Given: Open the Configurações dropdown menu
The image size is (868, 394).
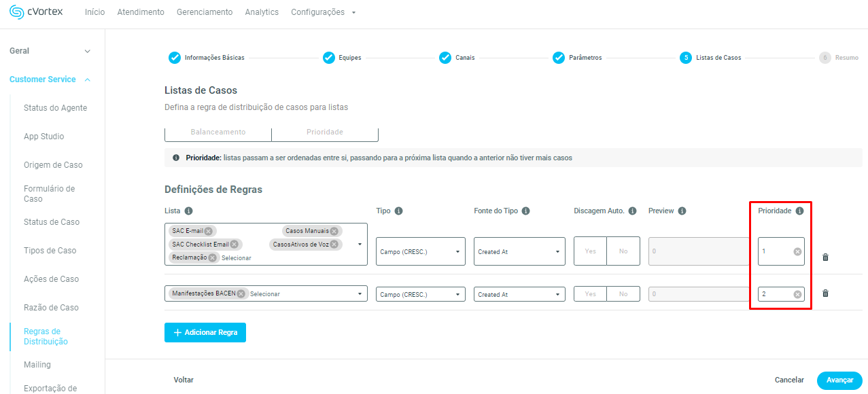Looking at the screenshot, I should click(323, 12).
